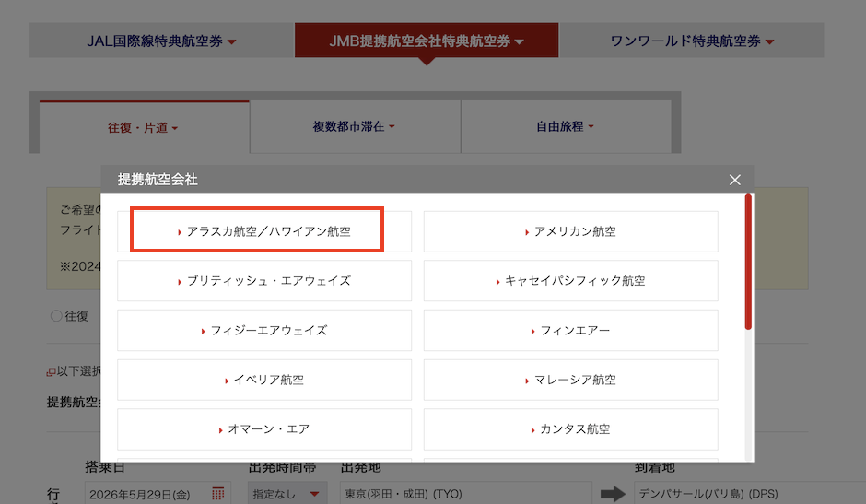Select フィジーエアウェイズ airline
Viewport: 866px width, 504px height.
[264, 331]
